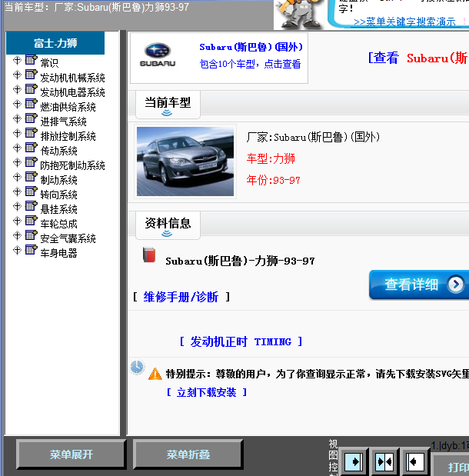The width and height of the screenshot is (469, 476).
Task: Expand the 悬挂系统 tree node
Action: 17,206
